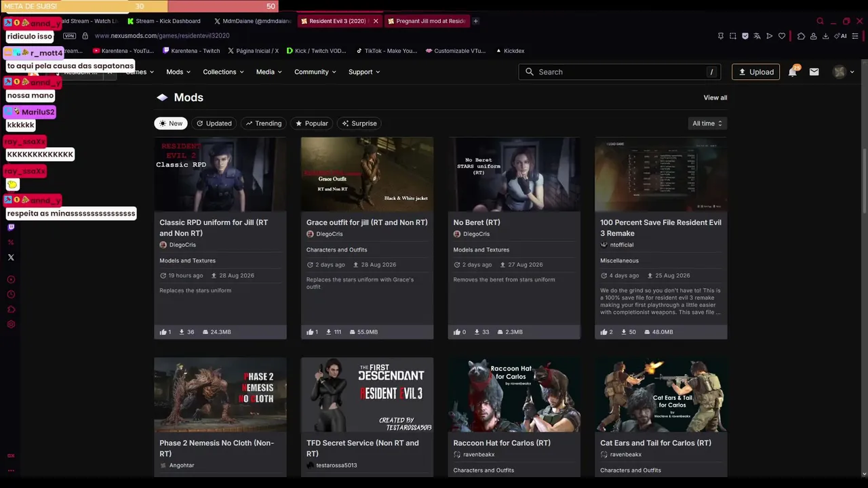Screen dimensions: 868x488
Task: Open the messages envelope icon
Action: click(814, 72)
